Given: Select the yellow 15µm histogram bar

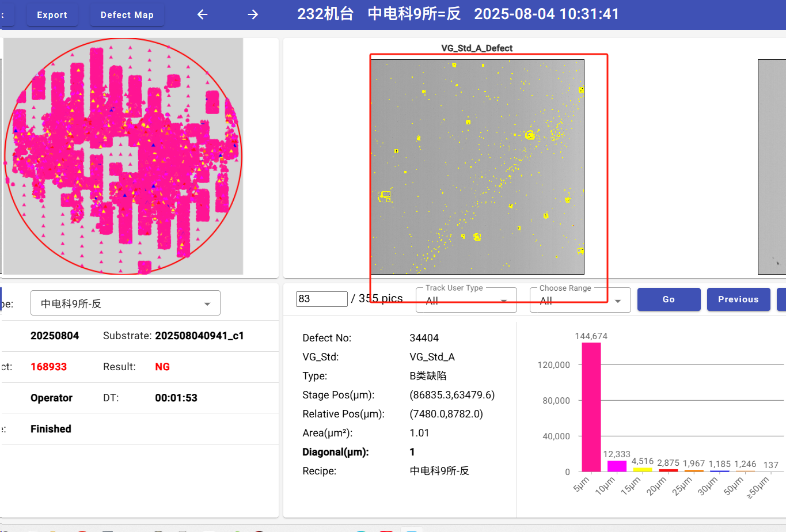Looking at the screenshot, I should coord(643,469).
